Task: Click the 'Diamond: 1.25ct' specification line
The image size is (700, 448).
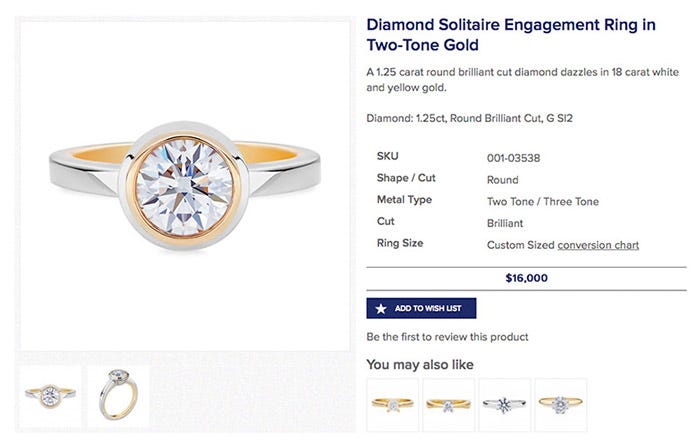Action: 469,119
